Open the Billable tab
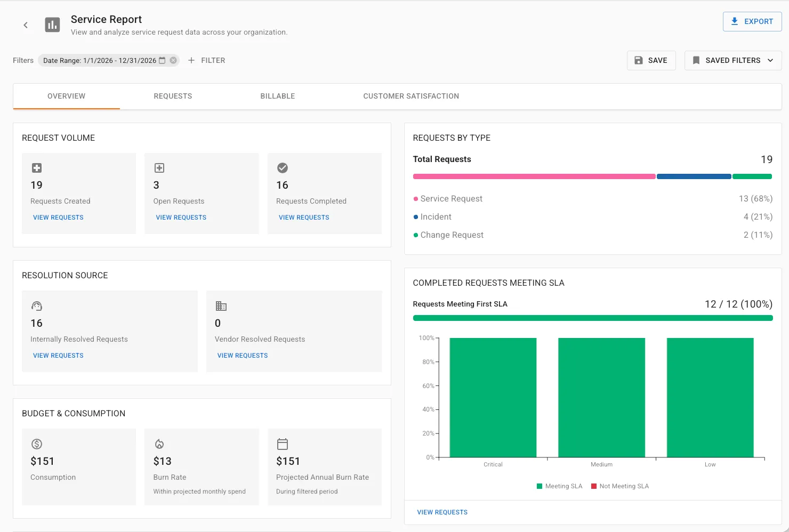The height and width of the screenshot is (532, 789). [x=278, y=96]
